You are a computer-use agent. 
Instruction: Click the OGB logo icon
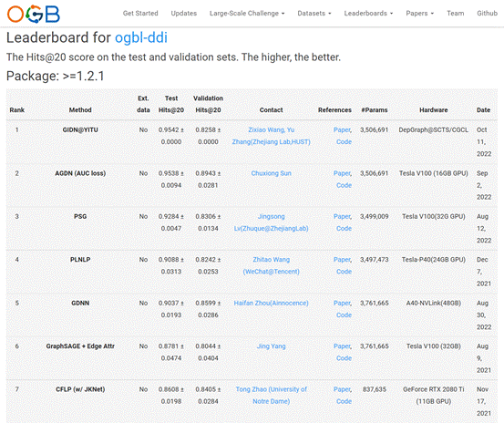tap(34, 15)
